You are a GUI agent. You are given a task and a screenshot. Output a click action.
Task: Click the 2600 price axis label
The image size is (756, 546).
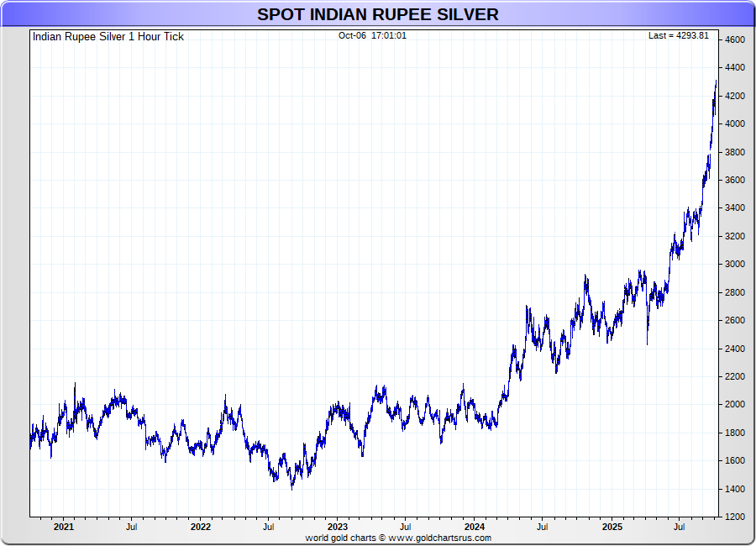pos(735,321)
